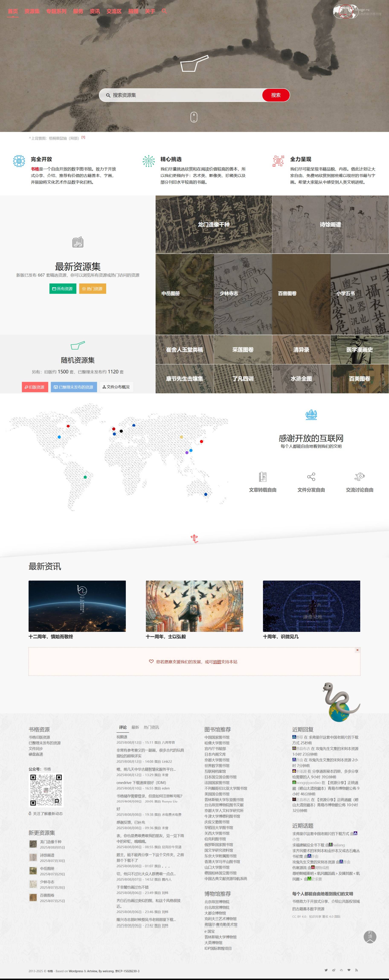The image size is (389, 980).
Task: Switch to the 最新 tab in footer
Action: pyautogui.click(x=135, y=727)
